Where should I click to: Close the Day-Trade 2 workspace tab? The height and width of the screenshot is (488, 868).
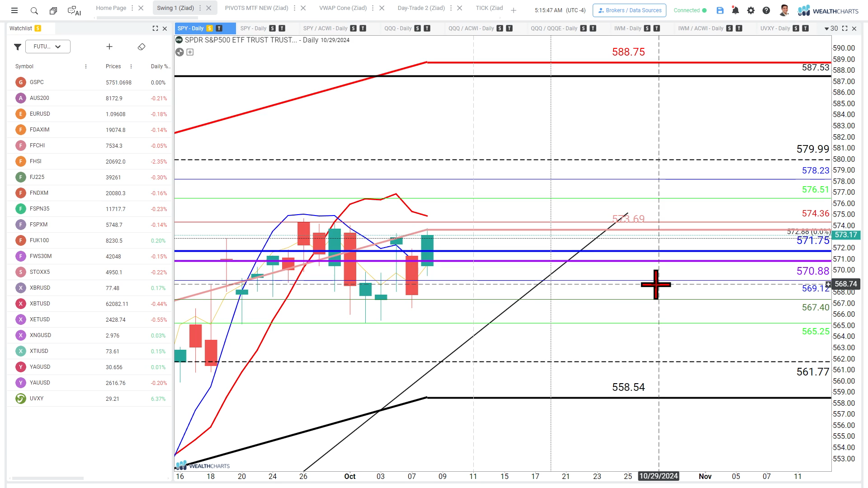460,8
